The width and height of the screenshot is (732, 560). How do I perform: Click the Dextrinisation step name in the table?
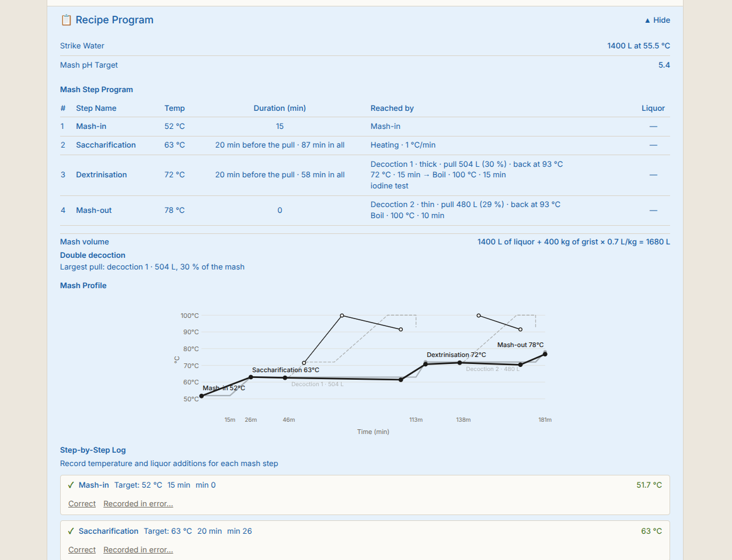coord(102,174)
